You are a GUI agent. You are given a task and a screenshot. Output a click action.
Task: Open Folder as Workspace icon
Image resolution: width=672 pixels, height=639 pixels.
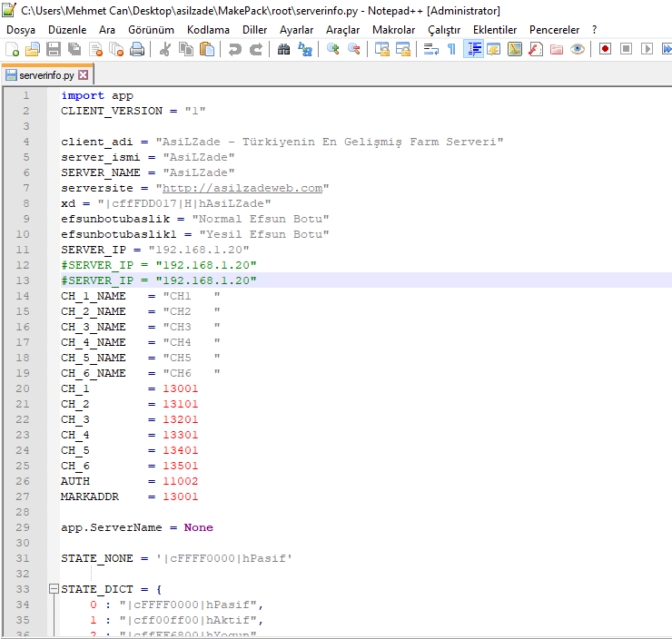point(557,49)
